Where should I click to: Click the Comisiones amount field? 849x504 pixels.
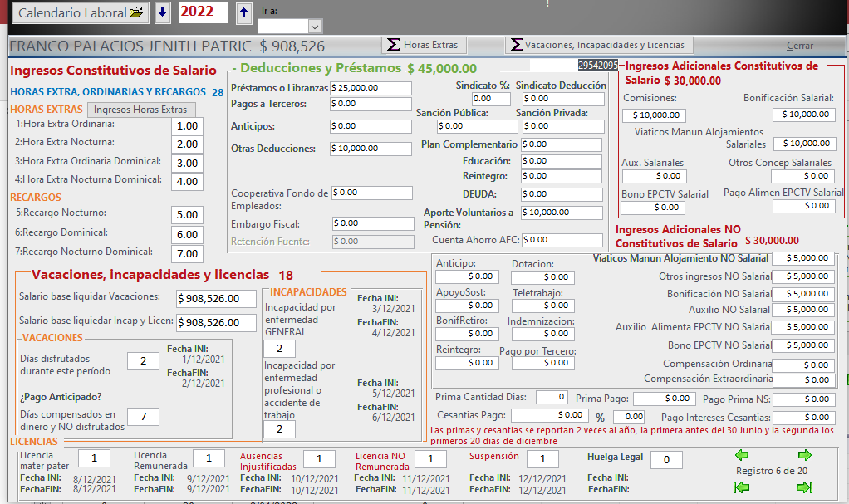(653, 115)
